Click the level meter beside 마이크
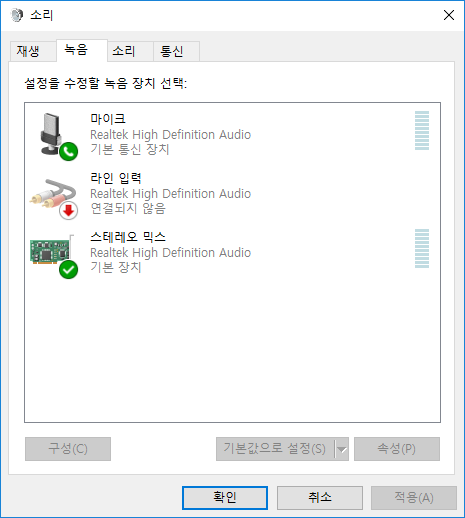Screen dimensions: 465x518 (422, 131)
